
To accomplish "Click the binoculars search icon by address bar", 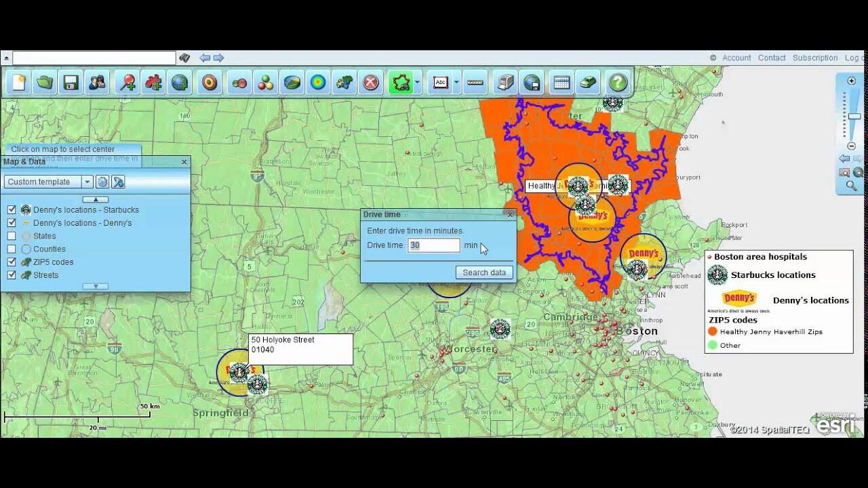I will point(184,58).
